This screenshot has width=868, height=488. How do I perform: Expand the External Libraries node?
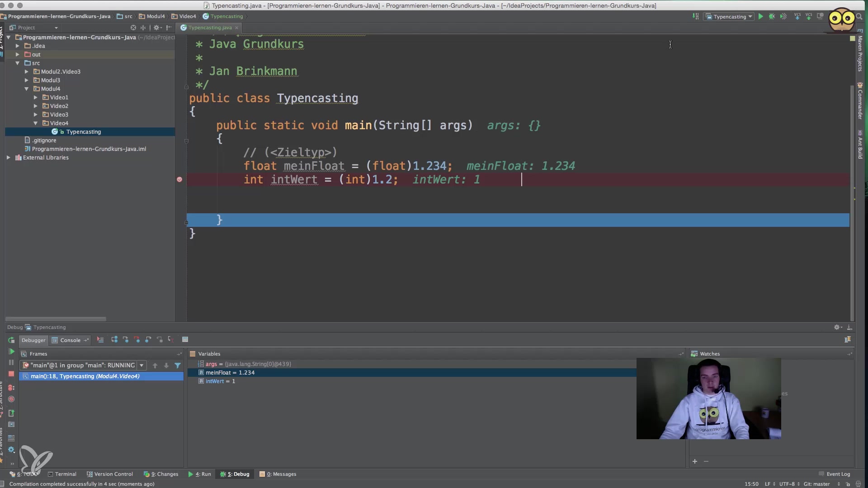(9, 158)
